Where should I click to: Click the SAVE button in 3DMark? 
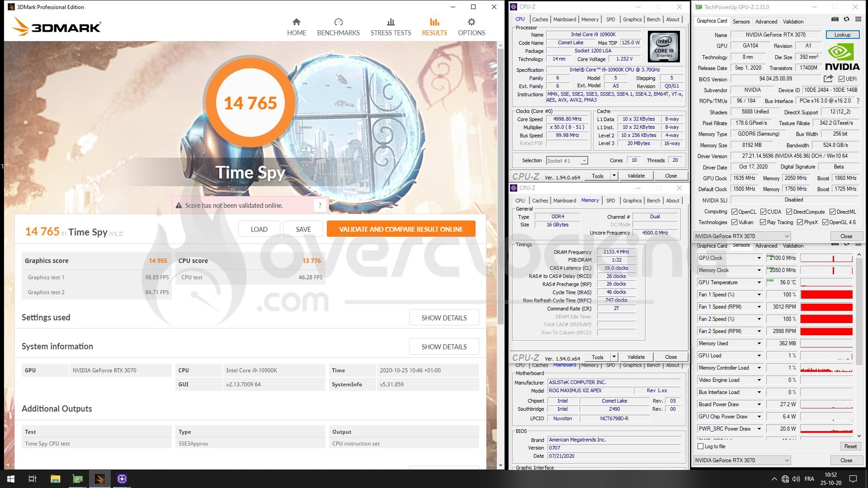[x=303, y=229]
